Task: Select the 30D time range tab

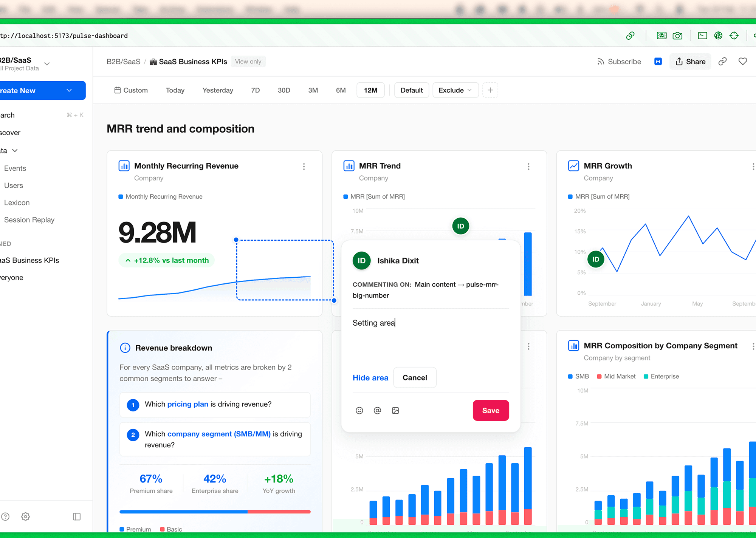Action: [x=284, y=90]
